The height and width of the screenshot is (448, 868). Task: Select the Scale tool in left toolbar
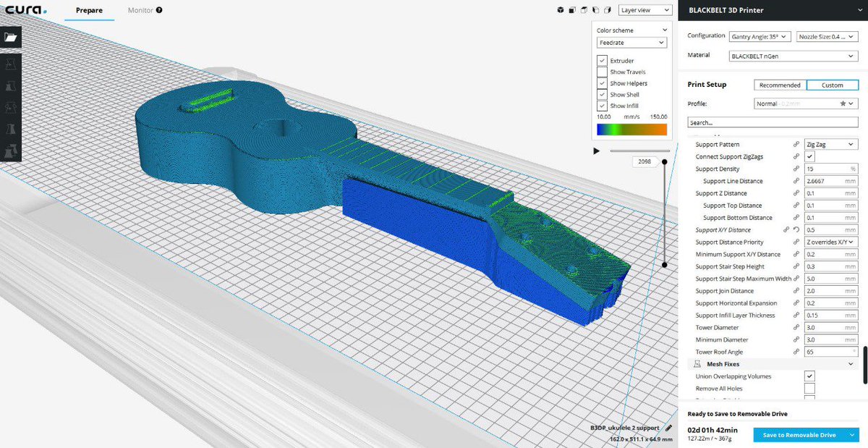tap(11, 86)
